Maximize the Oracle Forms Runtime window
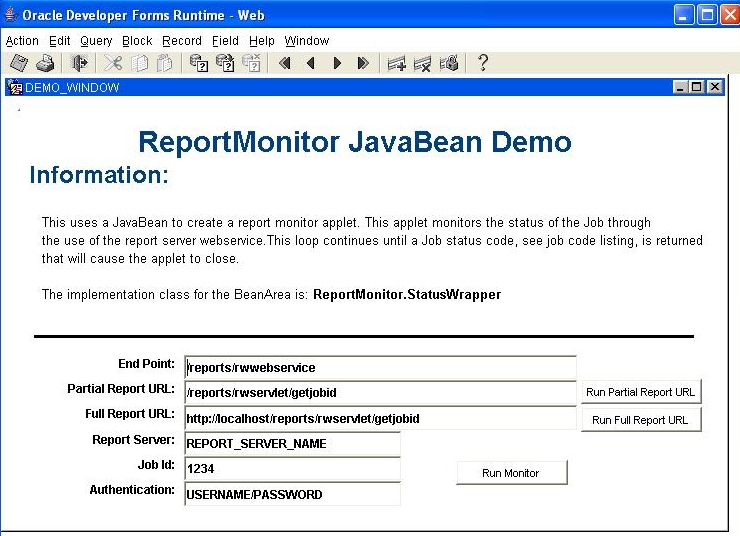The image size is (740, 536). click(707, 15)
